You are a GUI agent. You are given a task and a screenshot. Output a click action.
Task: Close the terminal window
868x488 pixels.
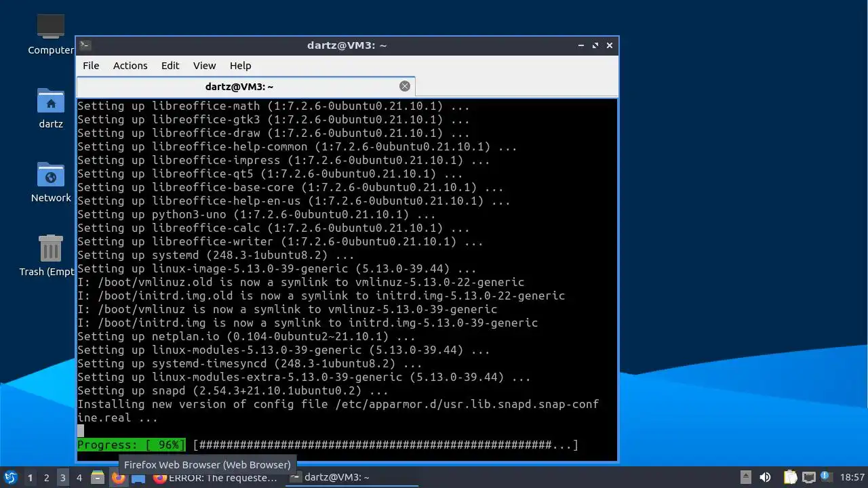coord(610,45)
